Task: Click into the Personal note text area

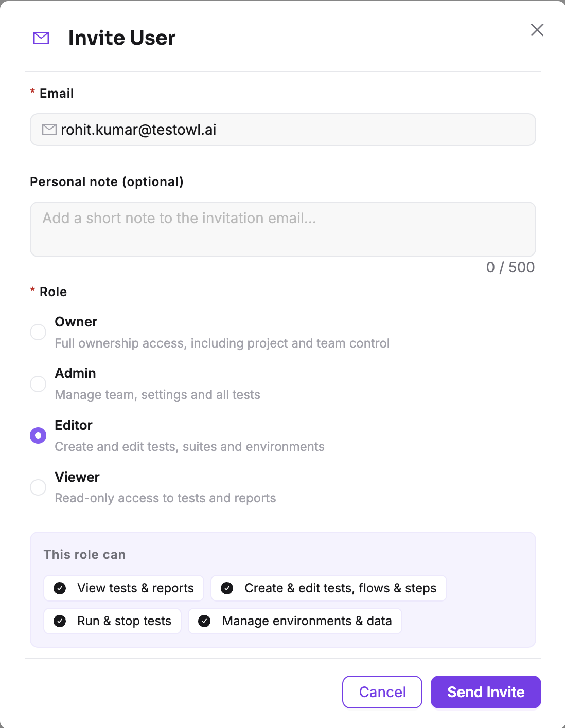Action: [x=283, y=229]
